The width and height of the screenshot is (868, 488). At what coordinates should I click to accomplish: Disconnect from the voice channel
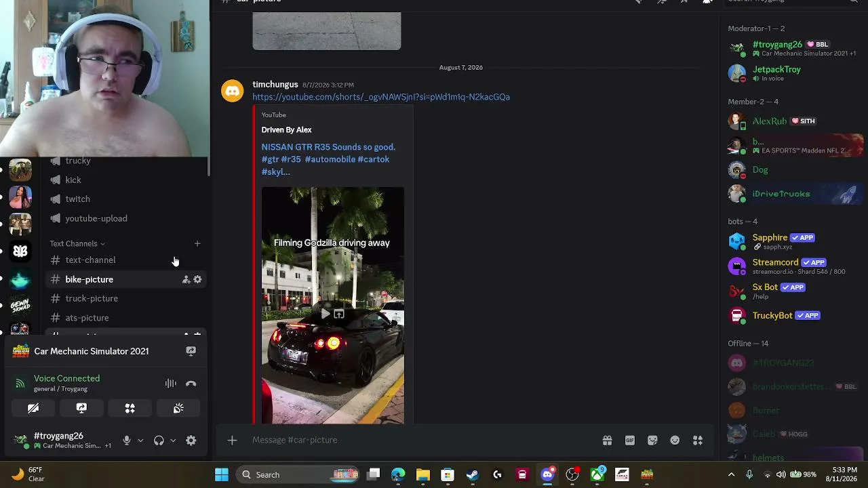(191, 384)
